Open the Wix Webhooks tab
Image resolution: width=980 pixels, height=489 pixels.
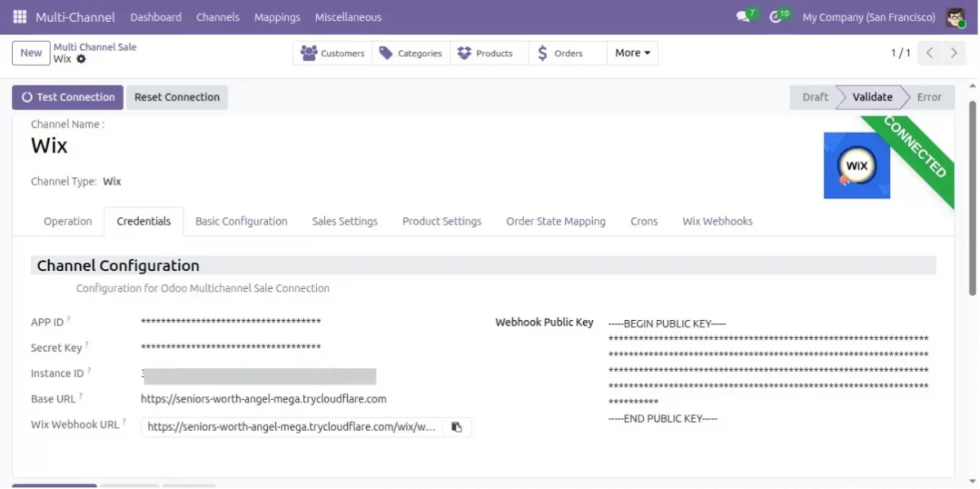click(x=718, y=221)
